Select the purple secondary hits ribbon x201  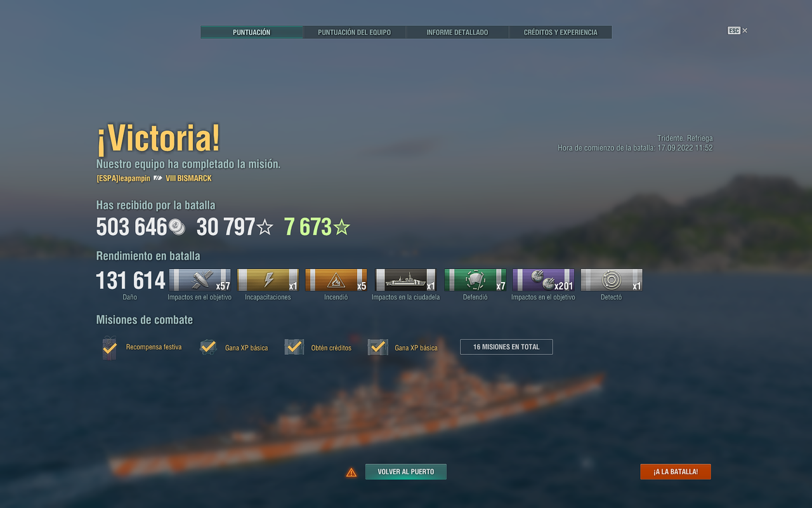tap(544, 280)
